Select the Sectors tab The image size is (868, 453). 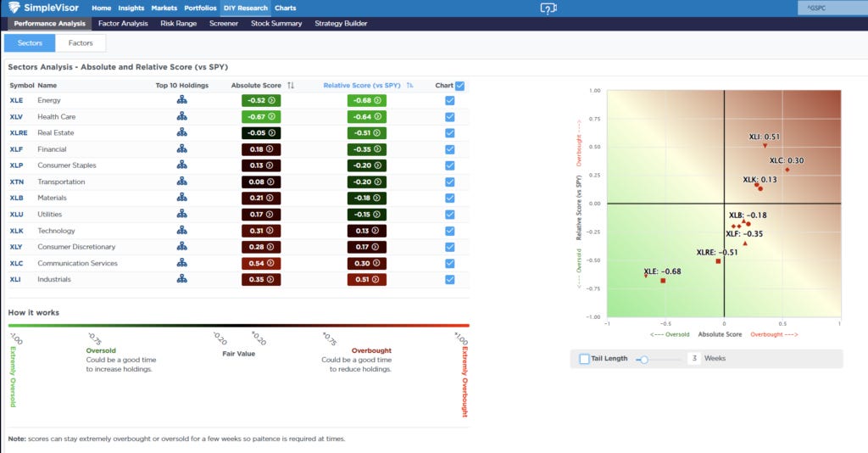30,42
